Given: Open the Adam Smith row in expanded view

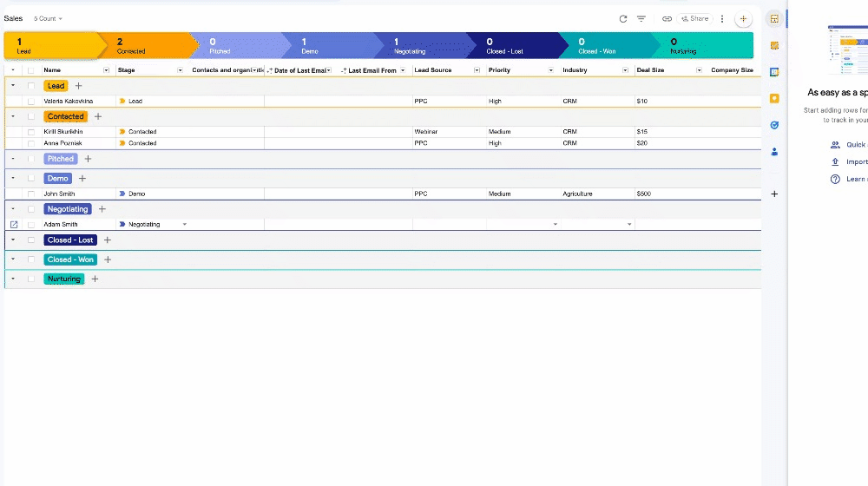Looking at the screenshot, I should tap(14, 224).
